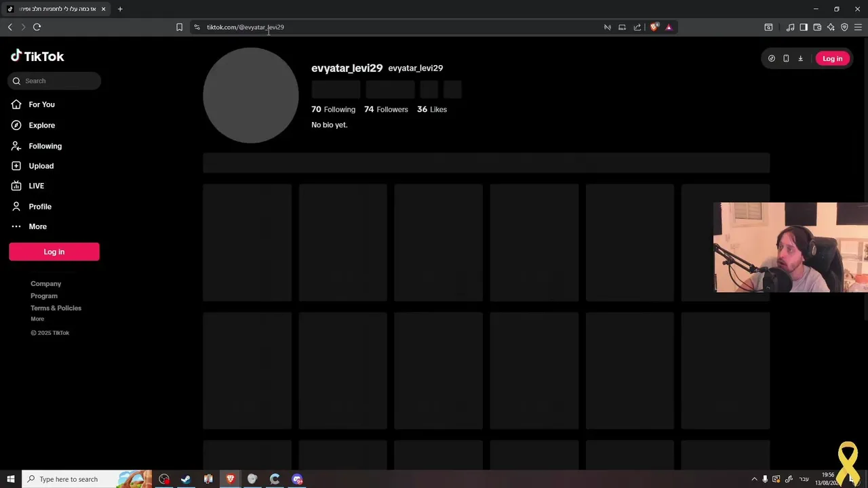Click the 36 Likes count
The width and height of the screenshot is (868, 488).
[x=432, y=109]
